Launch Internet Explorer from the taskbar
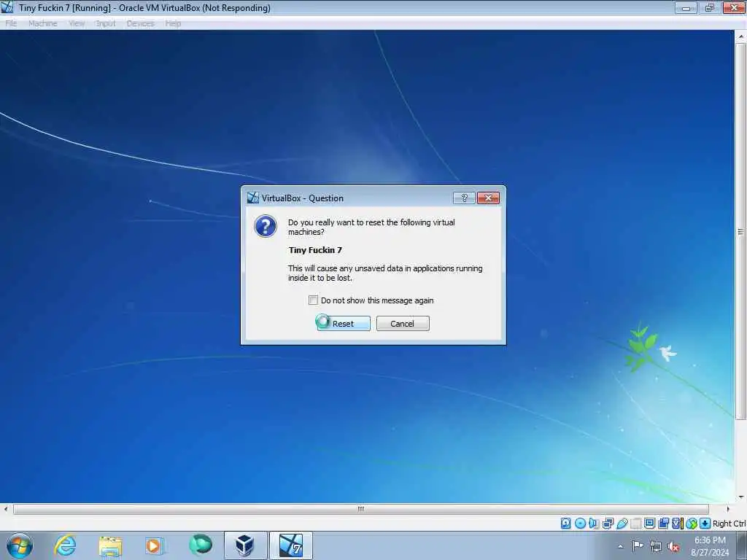Screen dimensions: 747x560 tap(65, 545)
